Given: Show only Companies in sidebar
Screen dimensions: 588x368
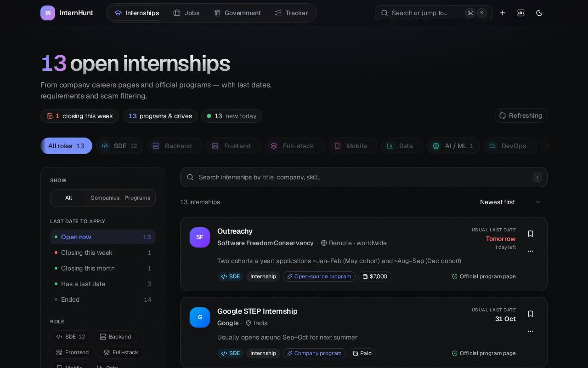Looking at the screenshot, I should coord(105,198).
